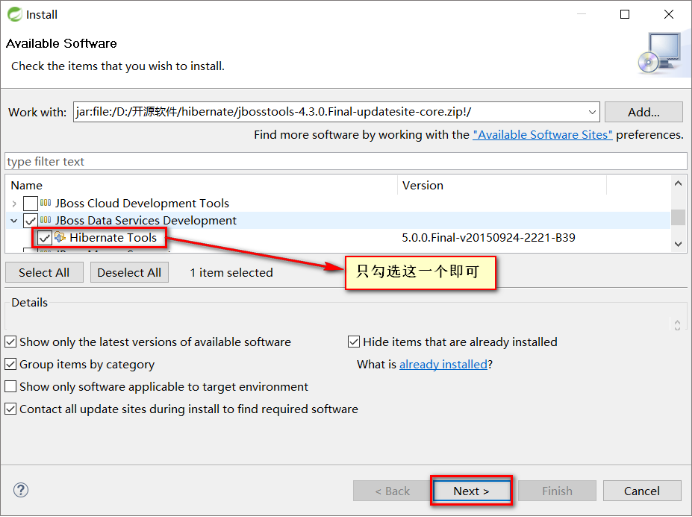Uncheck the JBoss Data Services Development checkbox
The height and width of the screenshot is (517, 692).
click(30, 220)
